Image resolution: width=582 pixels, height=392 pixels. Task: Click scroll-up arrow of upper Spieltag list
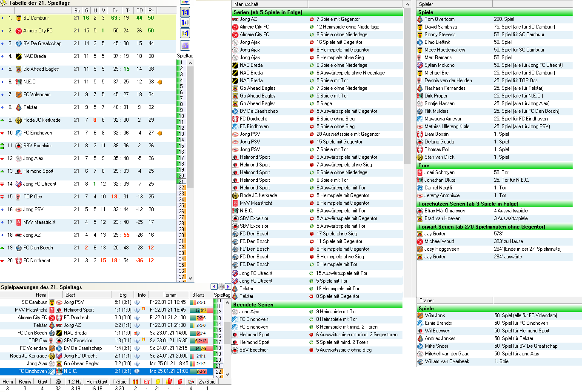point(190,63)
